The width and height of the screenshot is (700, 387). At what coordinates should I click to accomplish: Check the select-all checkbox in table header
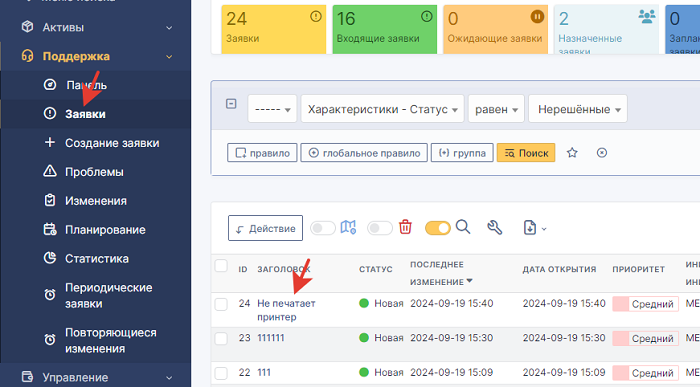click(x=221, y=266)
